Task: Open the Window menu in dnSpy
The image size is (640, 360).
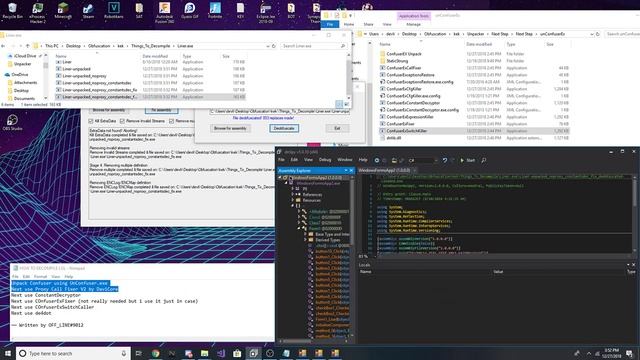Action: pyautogui.click(x=344, y=160)
